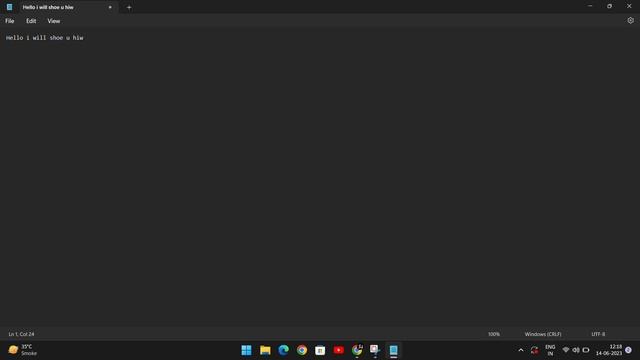
Task: Show hidden system tray icons
Action: (x=521, y=350)
